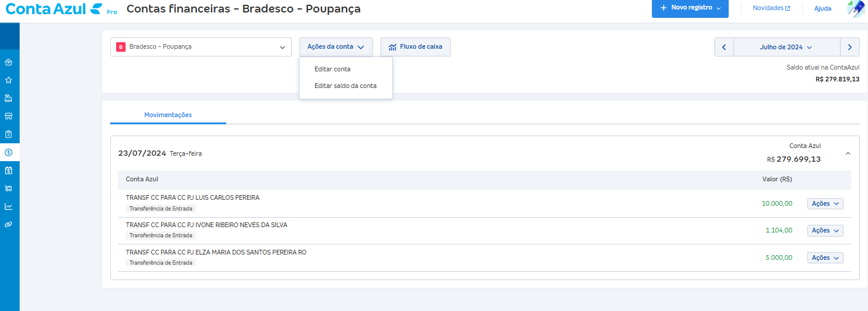The width and height of the screenshot is (868, 311).
Task: Click the Conta Azul column header
Action: click(142, 179)
